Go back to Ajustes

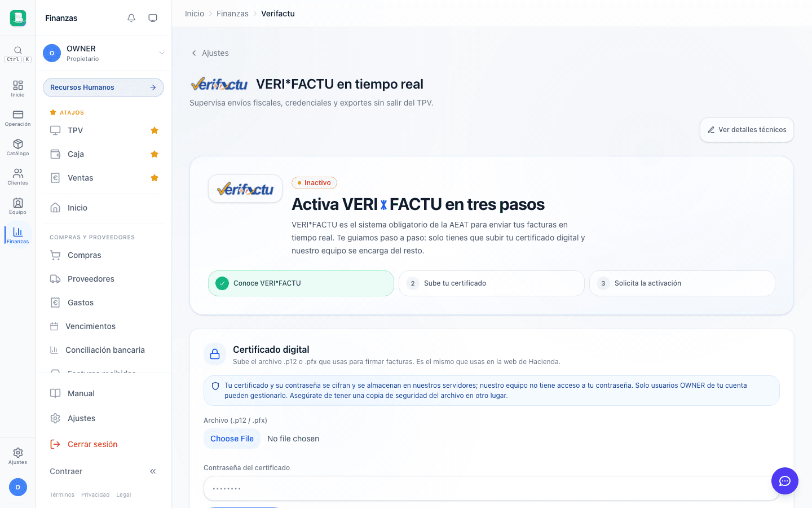point(210,53)
